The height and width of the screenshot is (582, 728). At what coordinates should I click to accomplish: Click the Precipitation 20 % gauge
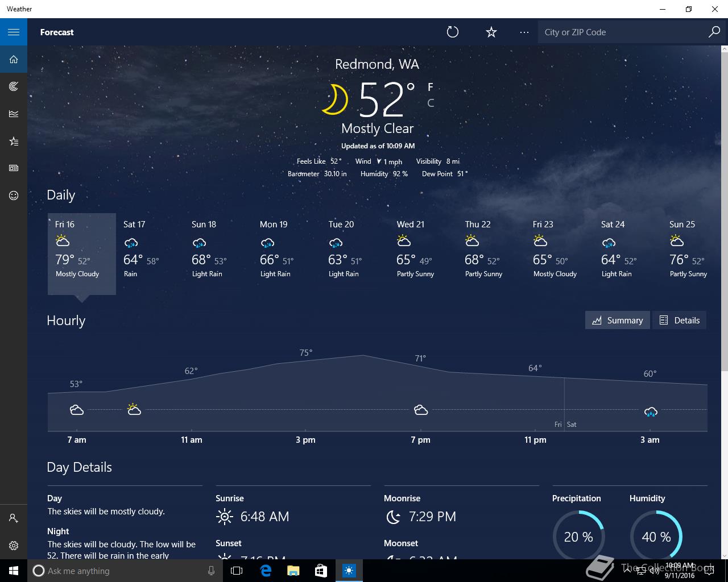tap(578, 537)
